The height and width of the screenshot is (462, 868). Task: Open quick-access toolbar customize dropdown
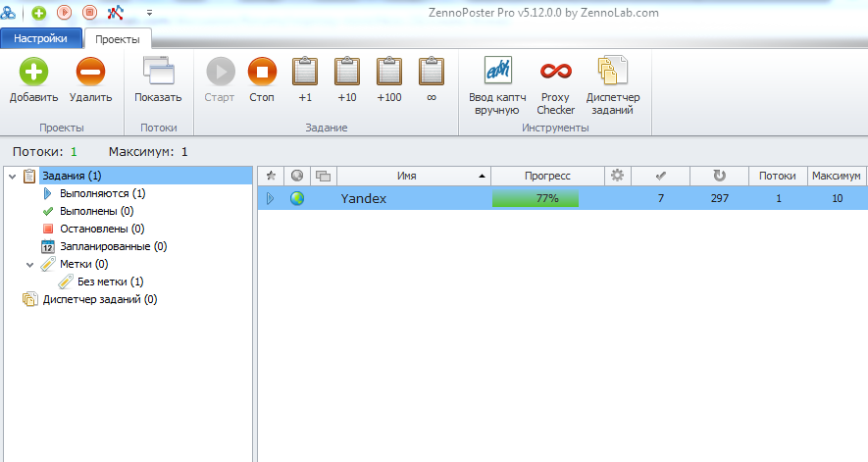149,12
